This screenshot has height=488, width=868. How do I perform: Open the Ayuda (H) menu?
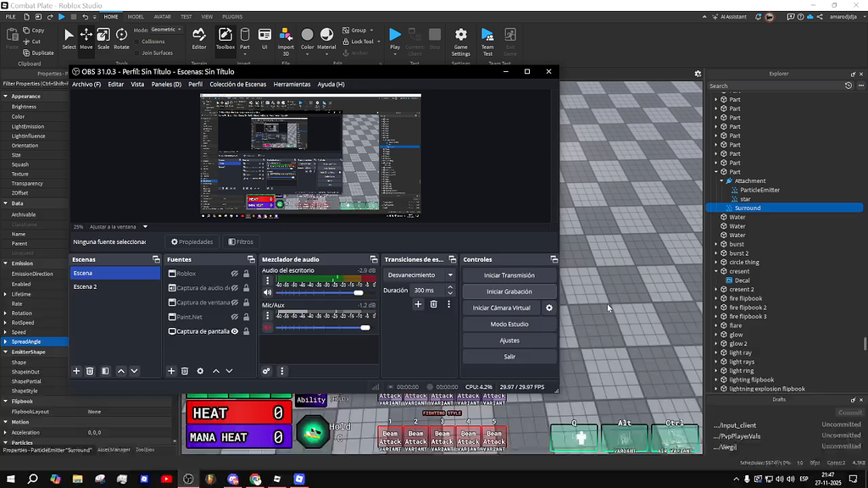tap(331, 85)
